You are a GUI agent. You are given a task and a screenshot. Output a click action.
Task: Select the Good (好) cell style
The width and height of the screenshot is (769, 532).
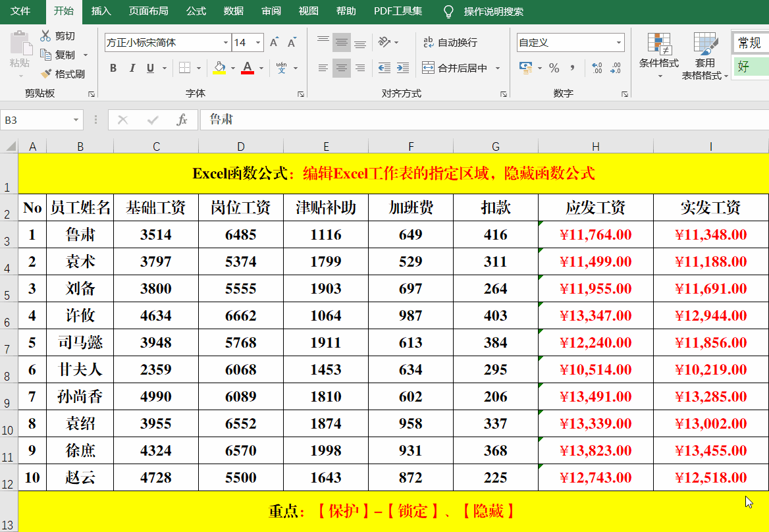(751, 66)
